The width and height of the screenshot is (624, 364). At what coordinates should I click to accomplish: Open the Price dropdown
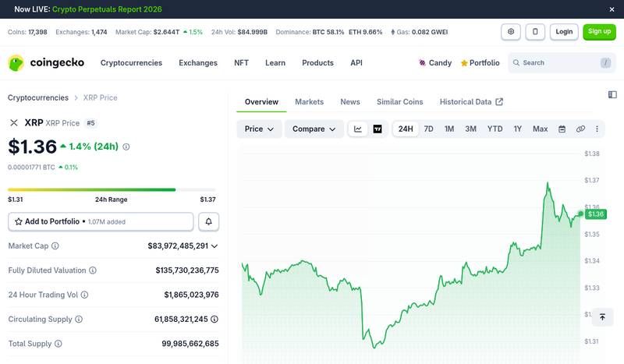tap(259, 129)
